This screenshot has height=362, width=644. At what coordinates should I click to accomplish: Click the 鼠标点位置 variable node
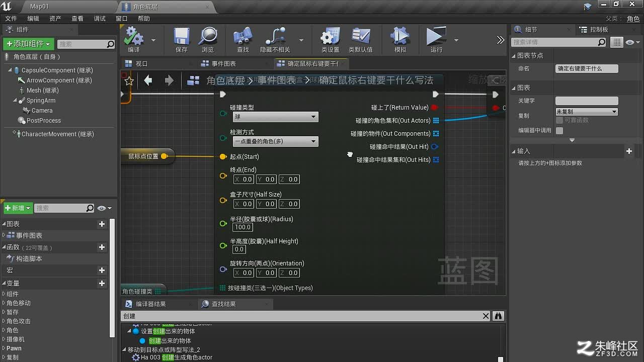tap(147, 156)
